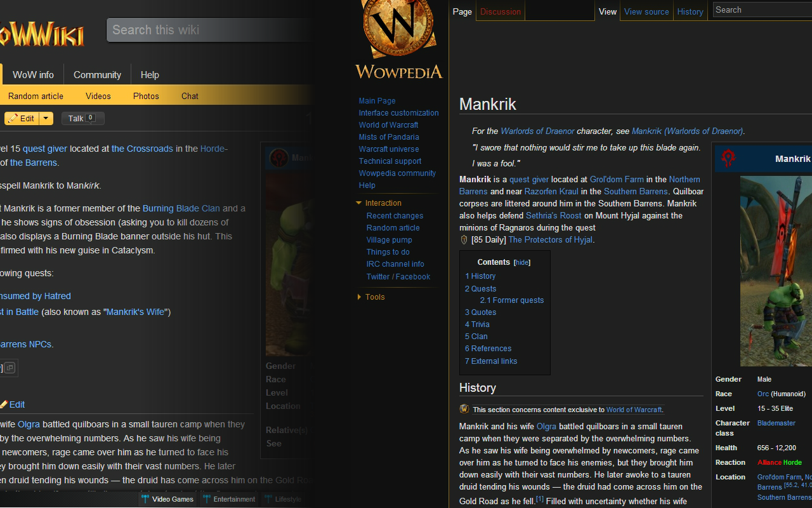
Task: Open Recent changes in sidebar
Action: pyautogui.click(x=395, y=216)
